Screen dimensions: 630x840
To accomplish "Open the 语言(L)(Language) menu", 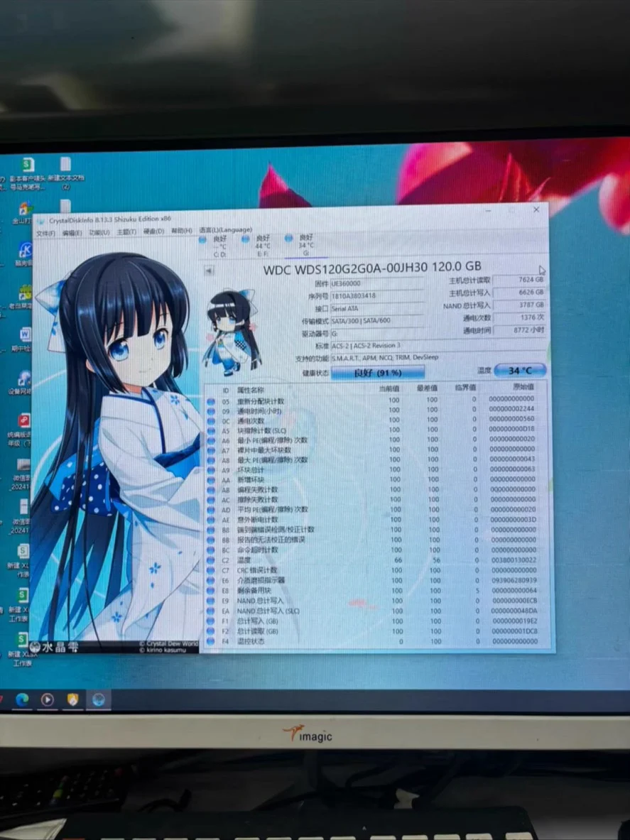I will (x=226, y=230).
